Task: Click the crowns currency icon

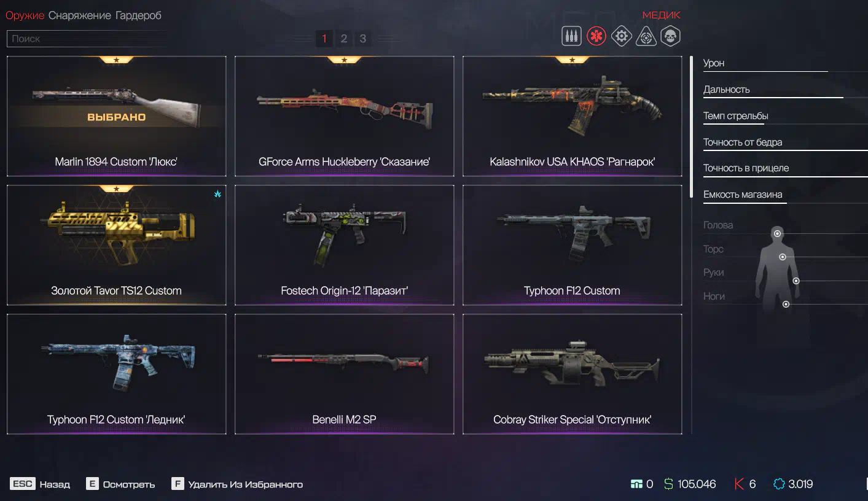Action: click(x=779, y=484)
